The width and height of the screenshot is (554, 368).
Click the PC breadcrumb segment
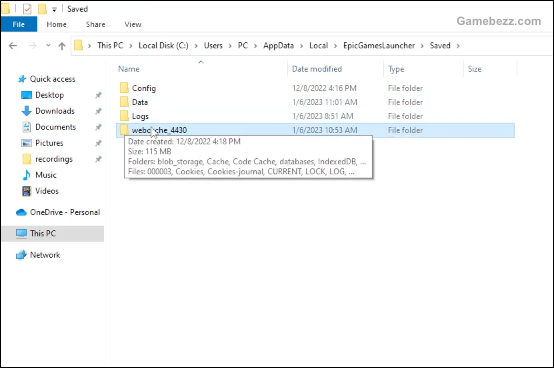243,46
